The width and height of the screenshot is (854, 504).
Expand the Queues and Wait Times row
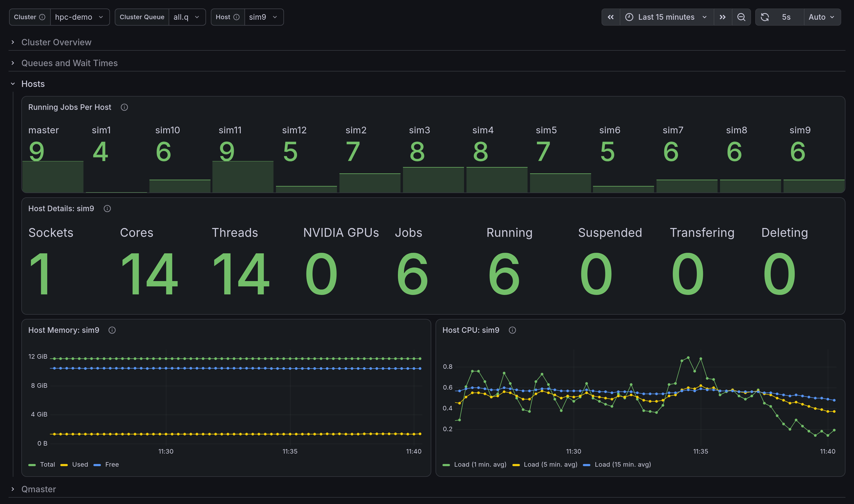pyautogui.click(x=69, y=63)
